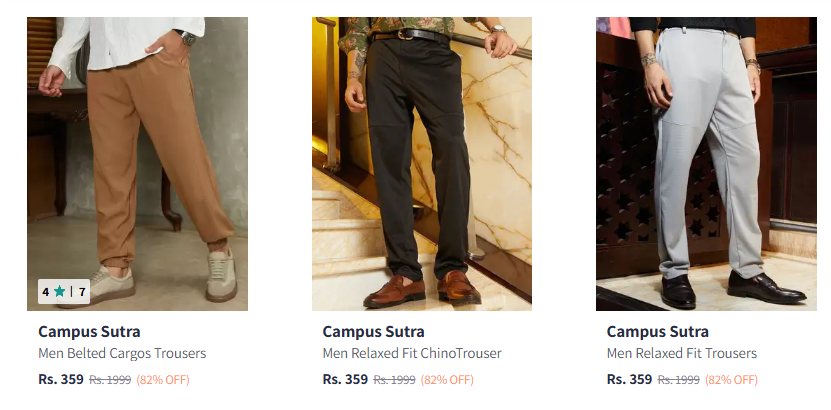This screenshot has height=410, width=831.
Task: Click Rs. 359 price of grey Trousers
Action: [x=629, y=379]
